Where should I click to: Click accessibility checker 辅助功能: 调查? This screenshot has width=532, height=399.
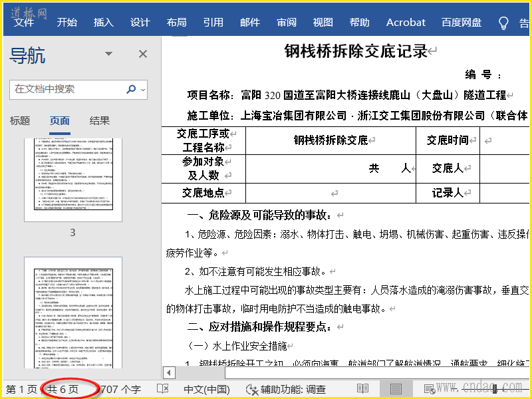pyautogui.click(x=286, y=389)
